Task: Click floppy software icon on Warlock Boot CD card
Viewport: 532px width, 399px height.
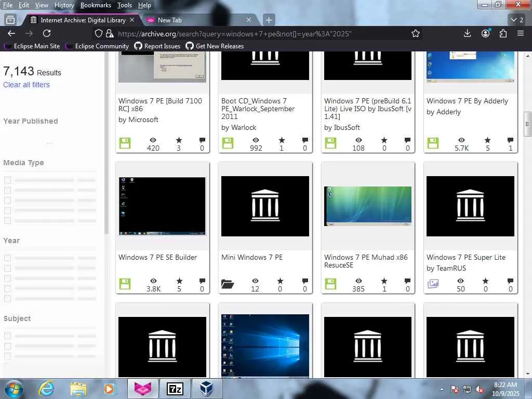Action: click(x=228, y=143)
